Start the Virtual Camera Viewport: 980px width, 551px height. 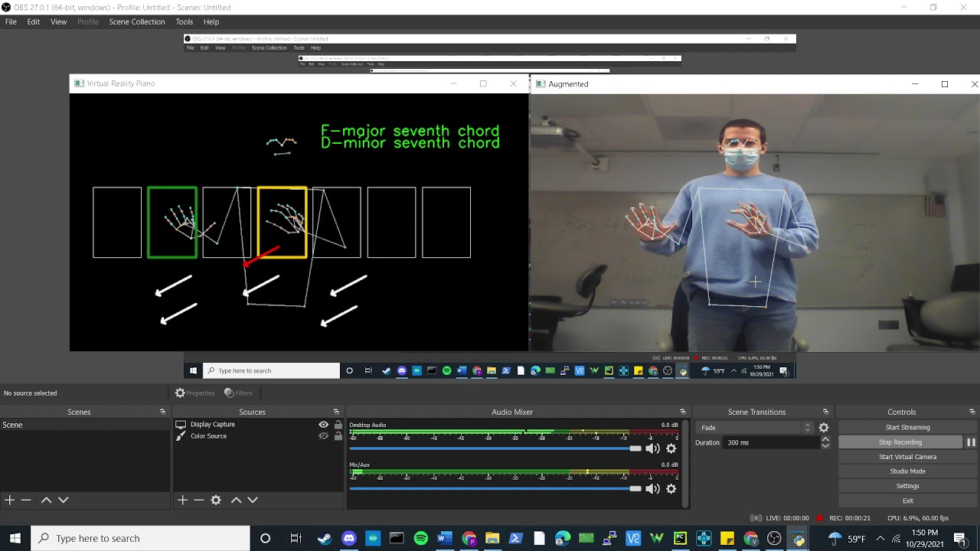[x=907, y=457]
